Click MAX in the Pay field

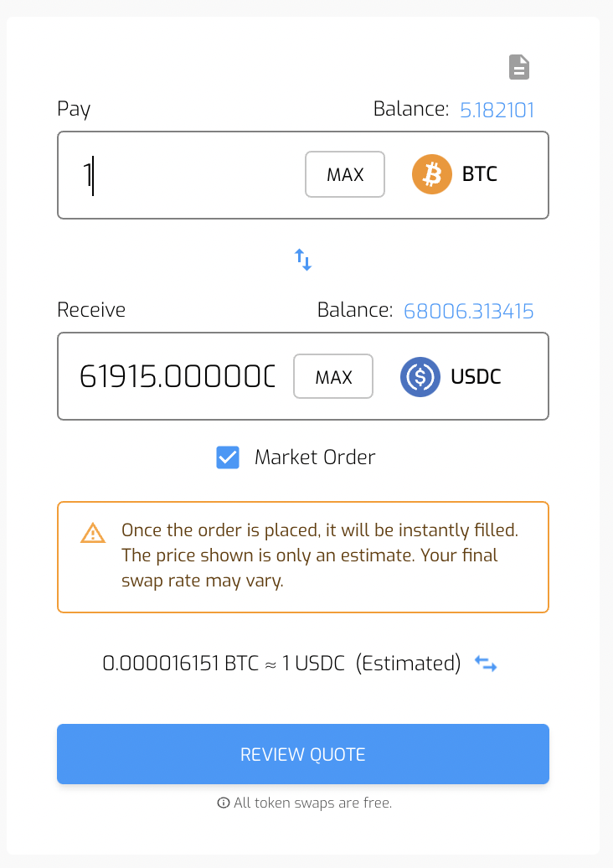click(345, 174)
